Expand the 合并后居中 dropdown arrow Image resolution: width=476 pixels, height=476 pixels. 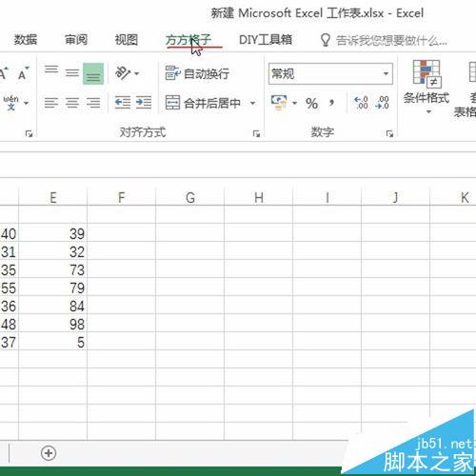[x=252, y=103]
